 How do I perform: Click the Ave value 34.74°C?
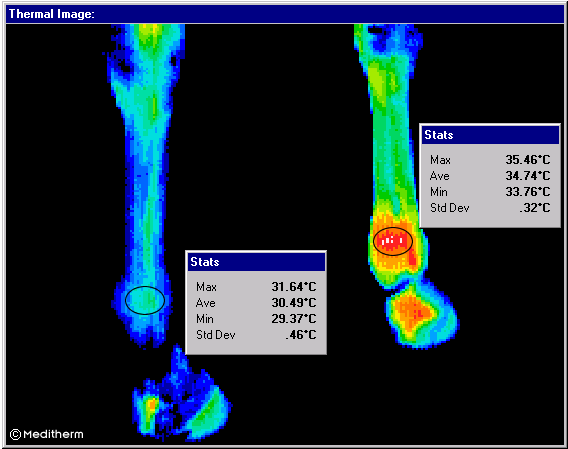click(x=528, y=176)
